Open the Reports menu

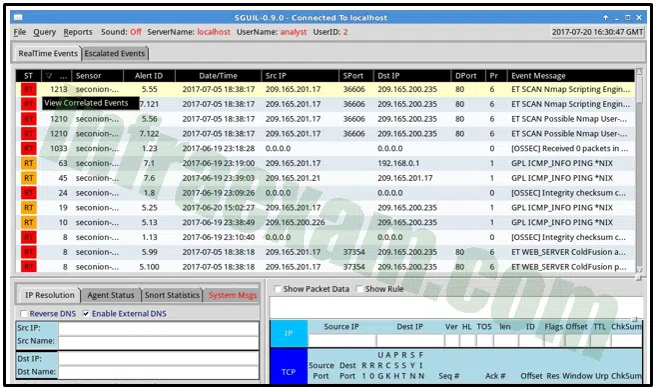pyautogui.click(x=78, y=32)
